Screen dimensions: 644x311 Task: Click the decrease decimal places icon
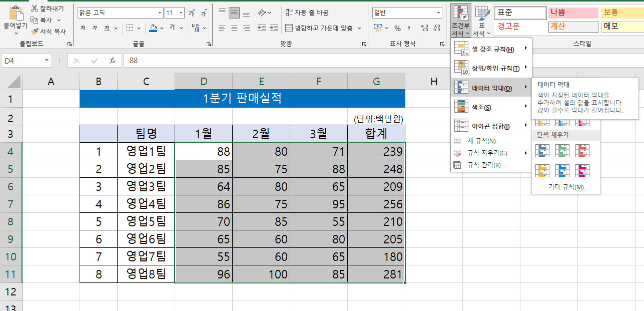pyautogui.click(x=437, y=28)
